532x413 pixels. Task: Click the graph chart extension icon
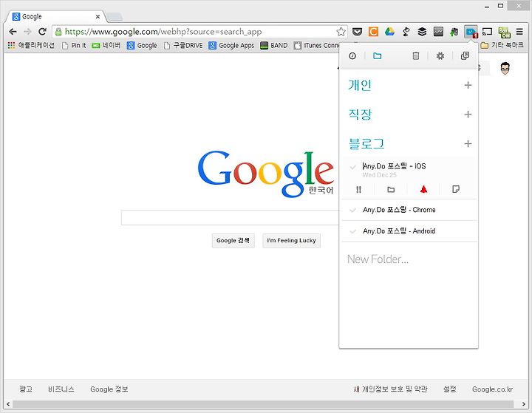point(438,32)
